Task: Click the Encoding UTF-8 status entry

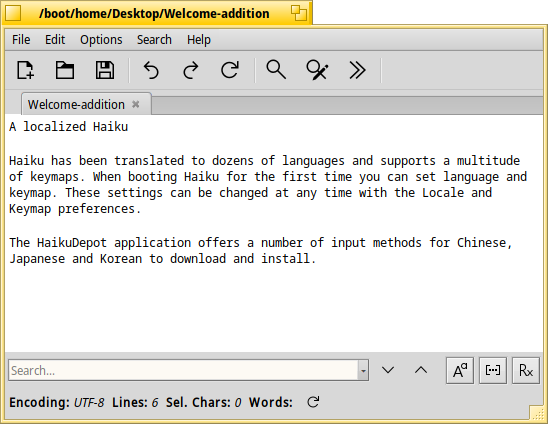Action: click(57, 402)
